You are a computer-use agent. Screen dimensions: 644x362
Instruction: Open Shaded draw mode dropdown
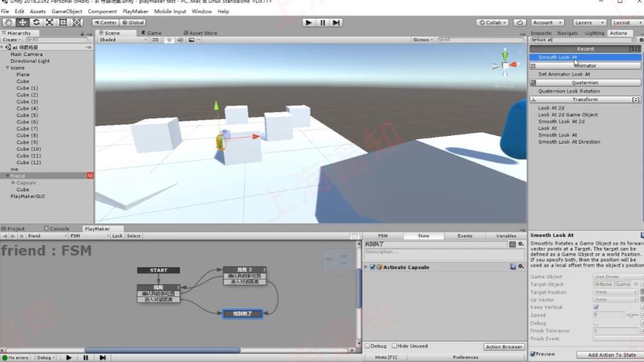coord(123,40)
